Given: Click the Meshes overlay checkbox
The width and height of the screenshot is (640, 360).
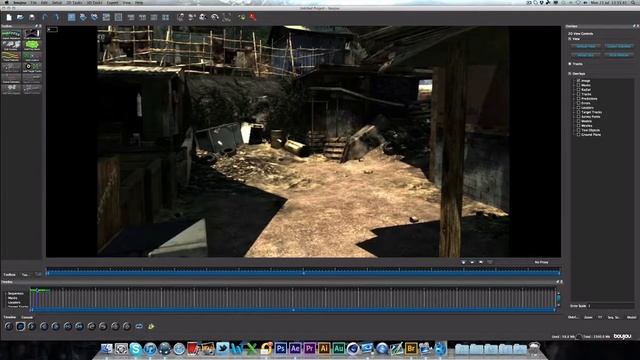Looking at the screenshot, I should click(x=578, y=126).
